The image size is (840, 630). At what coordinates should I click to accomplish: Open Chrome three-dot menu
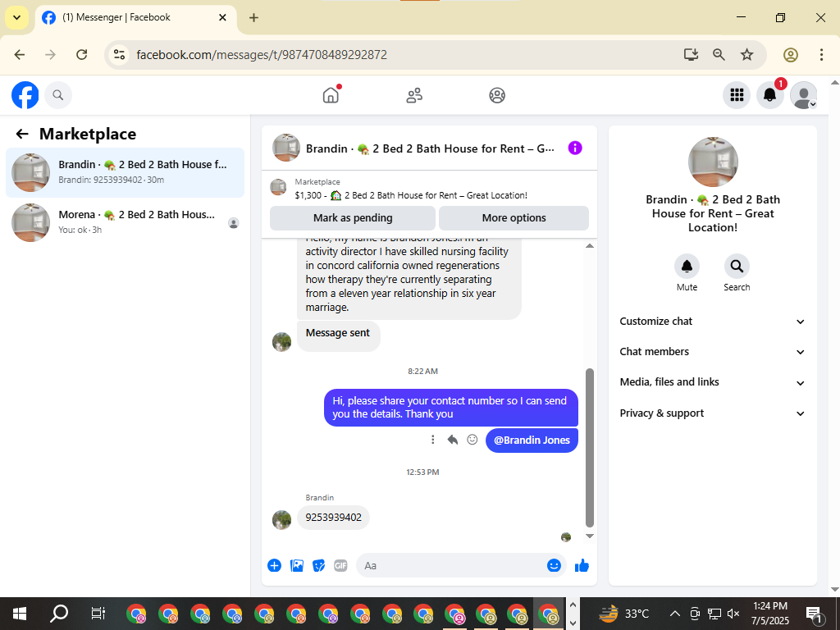(x=821, y=55)
